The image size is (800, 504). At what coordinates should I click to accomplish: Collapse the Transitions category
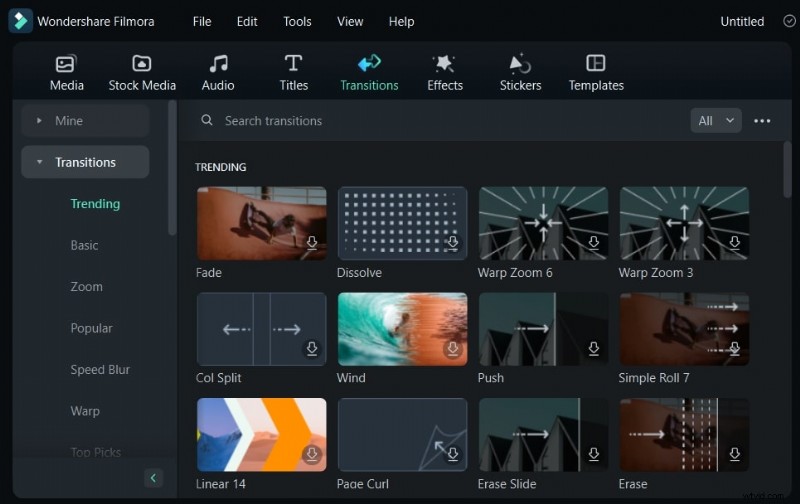click(x=40, y=162)
